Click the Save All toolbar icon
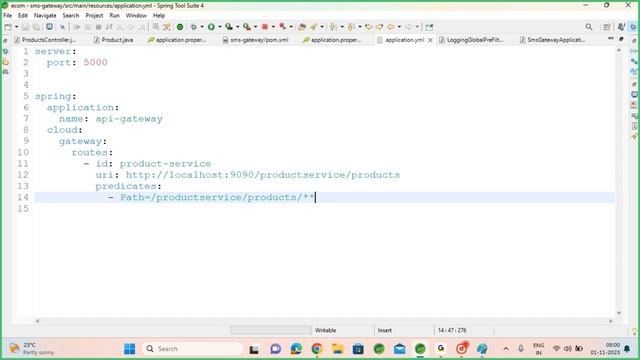 36,27
